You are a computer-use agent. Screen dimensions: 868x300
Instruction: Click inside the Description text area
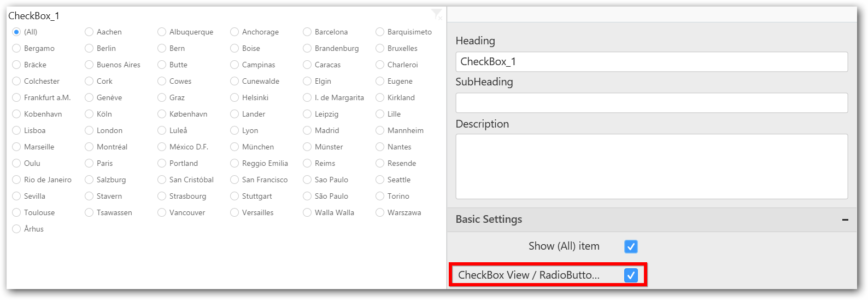(x=652, y=166)
